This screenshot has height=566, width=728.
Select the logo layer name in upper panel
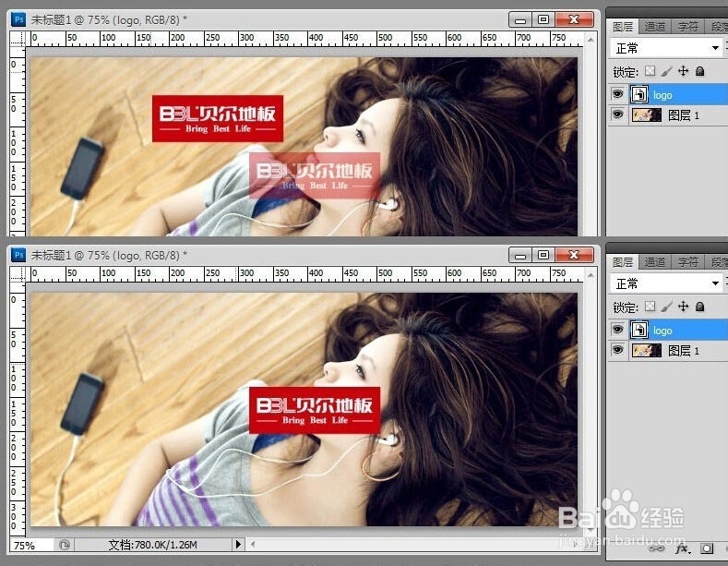tap(662, 95)
